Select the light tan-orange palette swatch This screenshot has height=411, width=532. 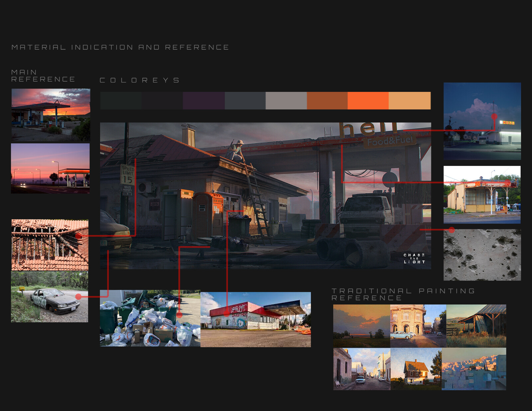pos(410,100)
